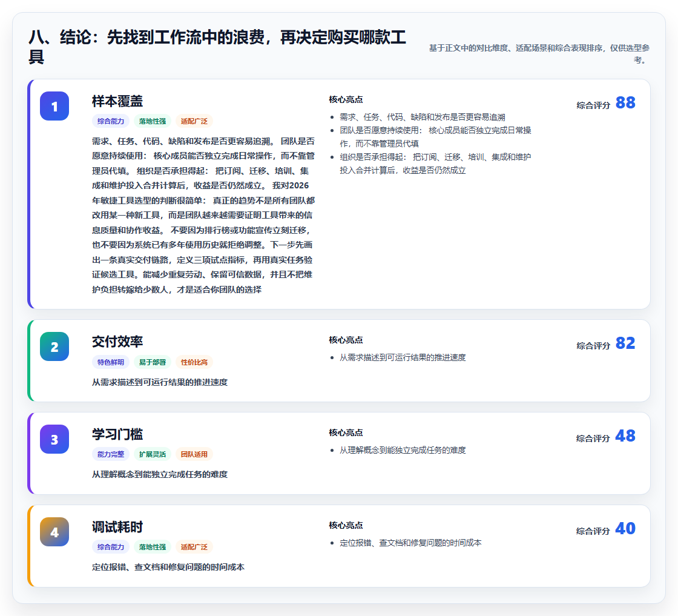678x616 pixels.
Task: Select the 性价比高 tag
Action: click(194, 362)
